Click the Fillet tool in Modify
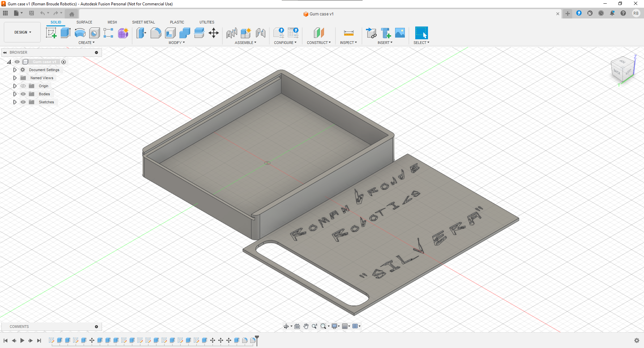 click(x=156, y=33)
